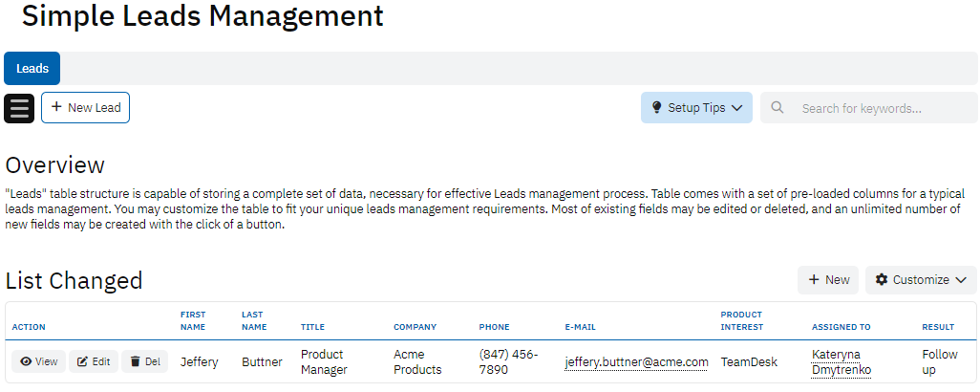
Task: Switch to the Leads tab
Action: click(x=32, y=69)
